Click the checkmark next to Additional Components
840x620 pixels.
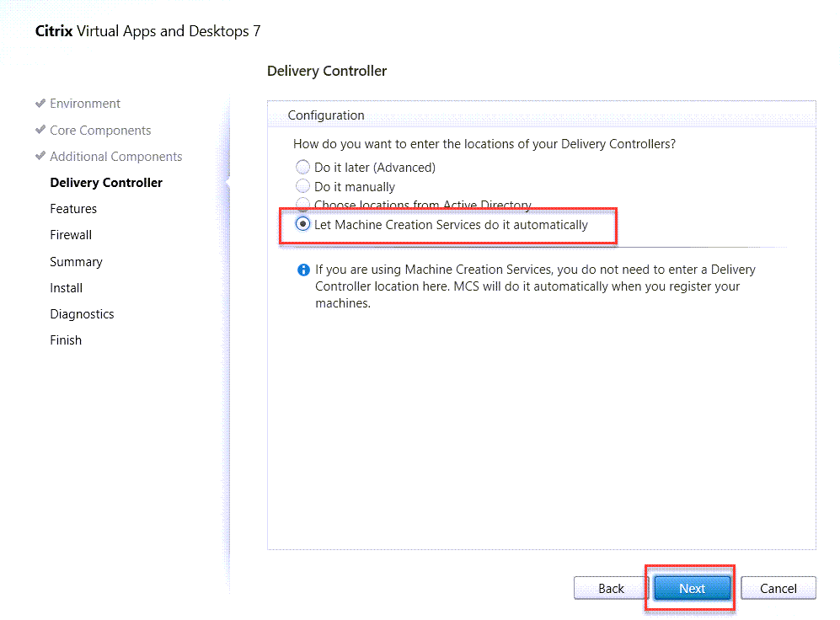40,157
